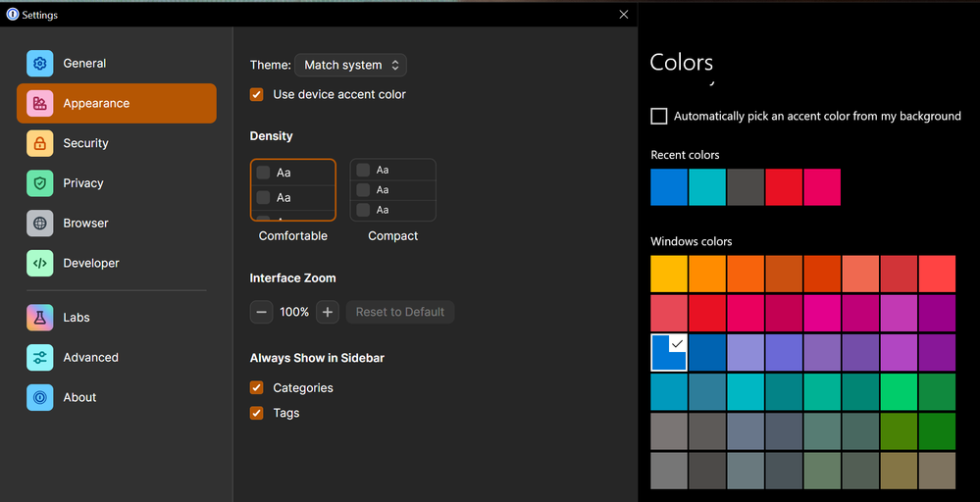Click the Reset to Default button
Image resolution: width=980 pixels, height=502 pixels.
[400, 313]
